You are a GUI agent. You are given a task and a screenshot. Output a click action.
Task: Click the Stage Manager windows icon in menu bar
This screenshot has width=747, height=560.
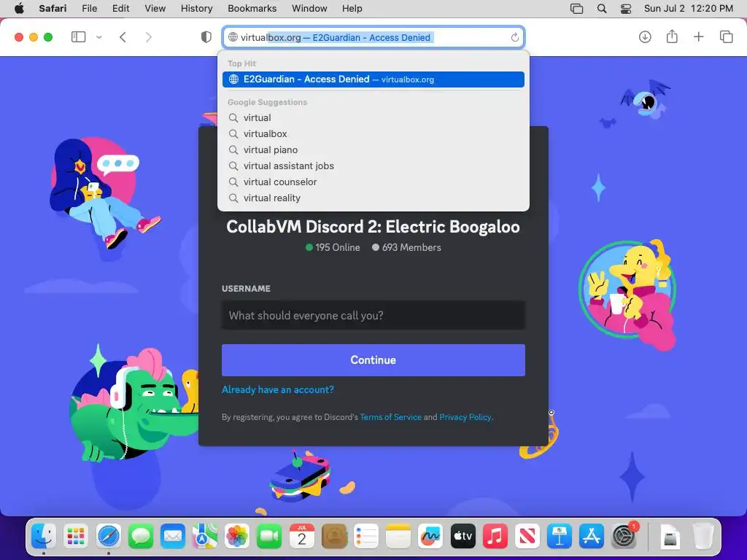(x=576, y=9)
